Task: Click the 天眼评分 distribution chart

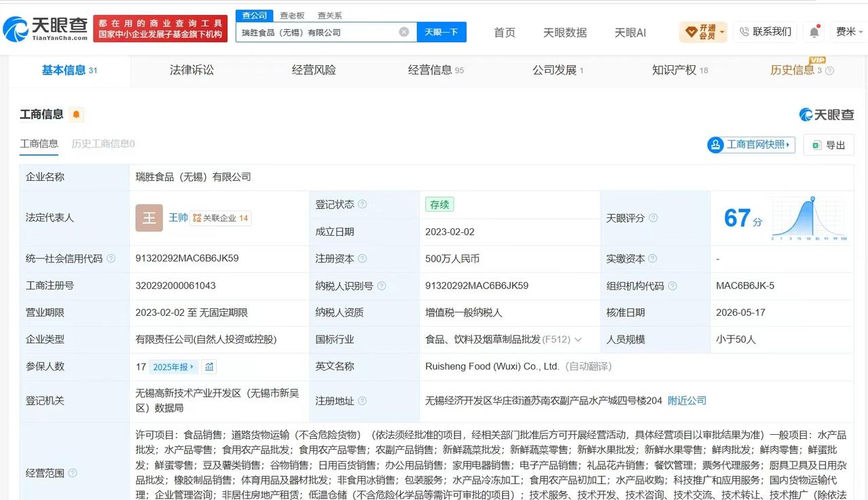Action: (809, 218)
